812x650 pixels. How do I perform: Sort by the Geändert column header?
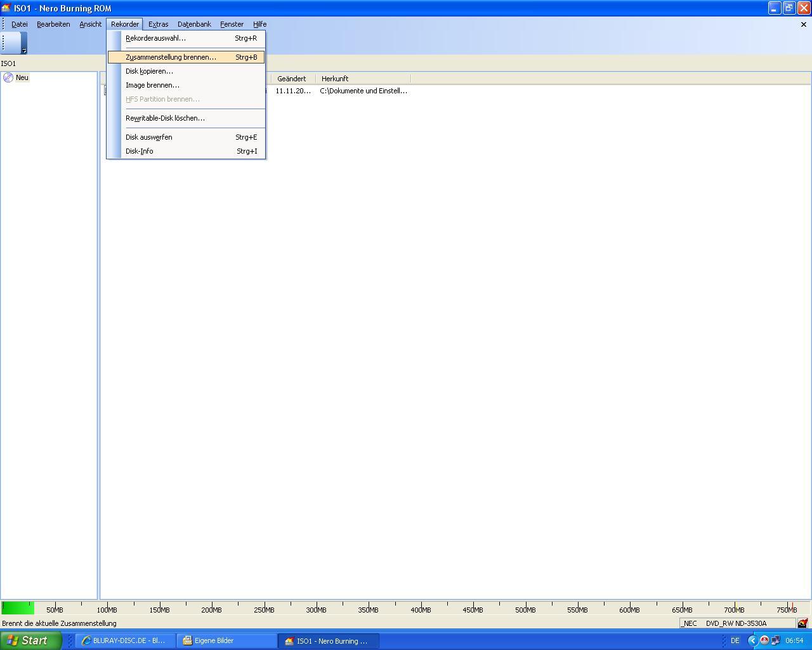pyautogui.click(x=293, y=79)
